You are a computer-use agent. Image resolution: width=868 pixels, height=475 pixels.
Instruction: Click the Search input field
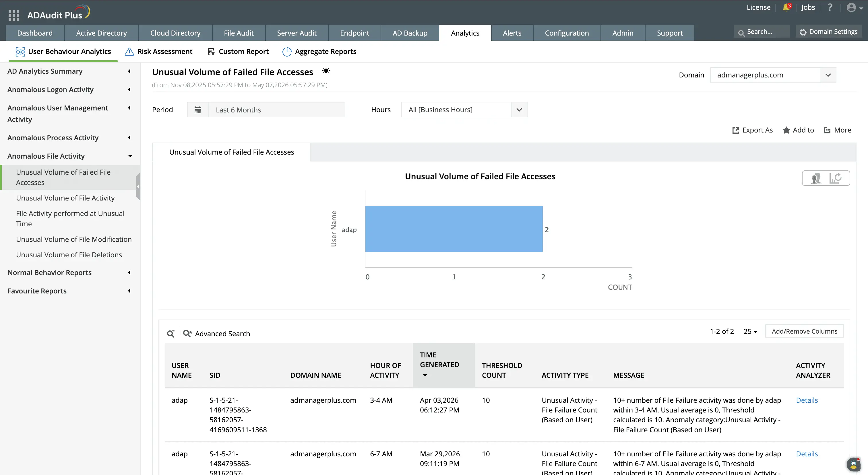click(762, 32)
